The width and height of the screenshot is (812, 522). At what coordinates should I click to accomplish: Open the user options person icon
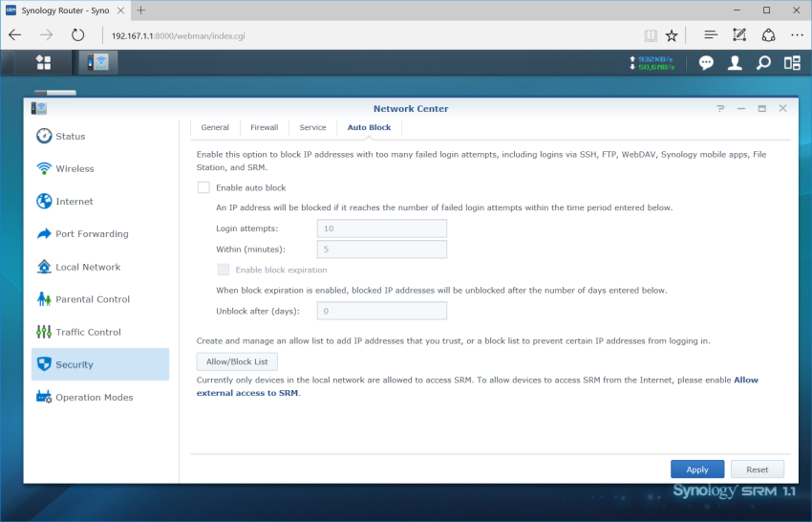click(x=735, y=63)
